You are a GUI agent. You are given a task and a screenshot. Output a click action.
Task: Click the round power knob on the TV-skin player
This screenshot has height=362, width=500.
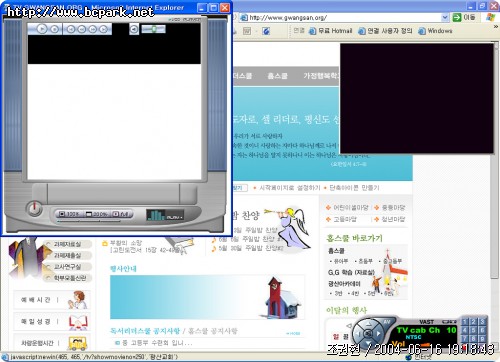click(x=34, y=208)
